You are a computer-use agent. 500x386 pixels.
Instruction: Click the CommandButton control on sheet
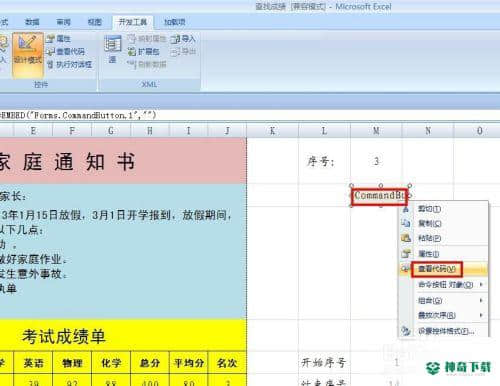tap(380, 196)
